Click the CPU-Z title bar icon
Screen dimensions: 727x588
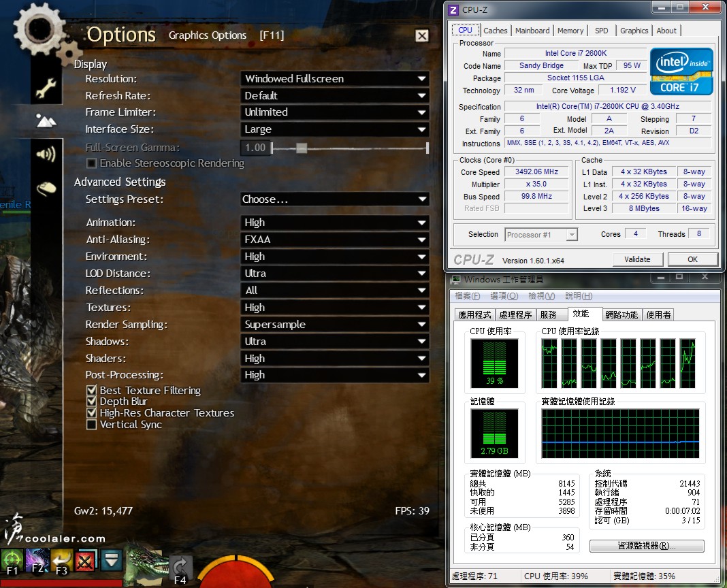[453, 10]
